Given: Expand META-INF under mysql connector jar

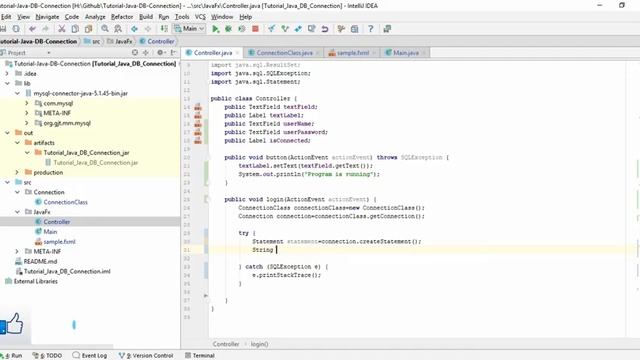Looking at the screenshot, I should coord(27,113).
